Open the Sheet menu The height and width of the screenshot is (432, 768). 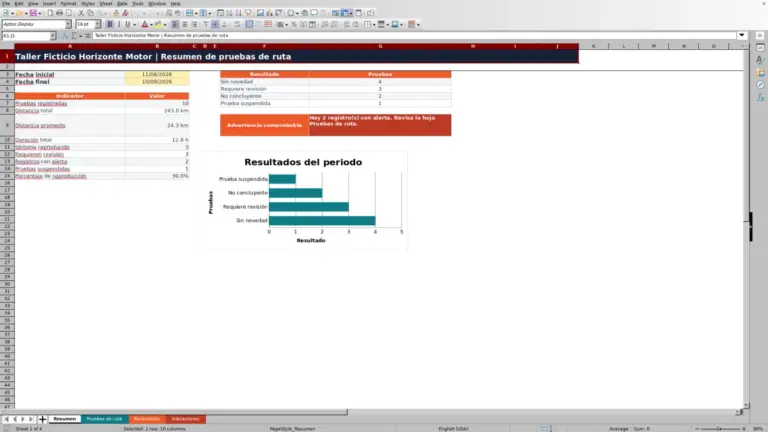click(x=106, y=3)
